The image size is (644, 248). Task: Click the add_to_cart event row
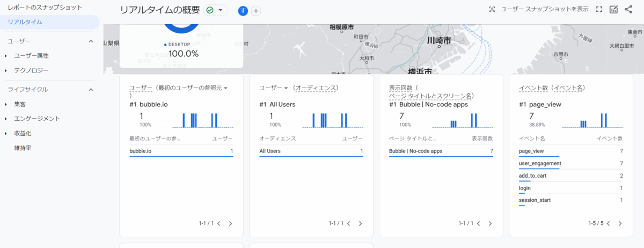point(571,176)
